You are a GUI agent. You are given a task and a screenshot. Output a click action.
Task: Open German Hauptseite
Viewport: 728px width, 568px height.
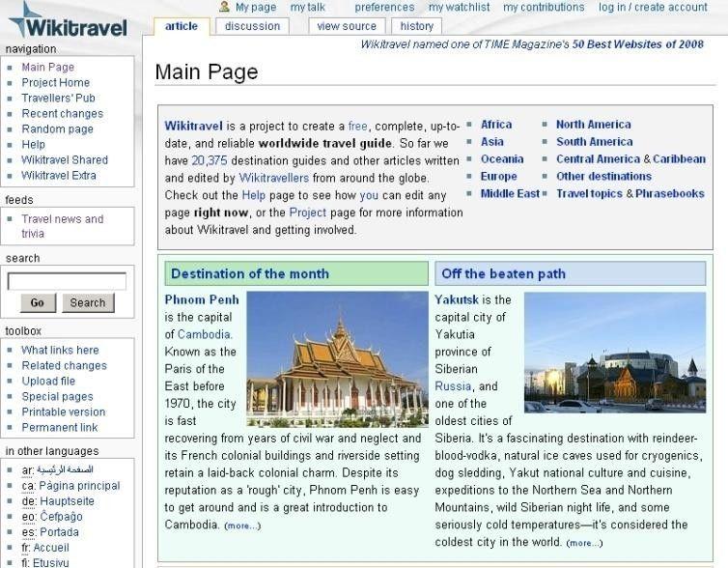pyautogui.click(x=67, y=501)
